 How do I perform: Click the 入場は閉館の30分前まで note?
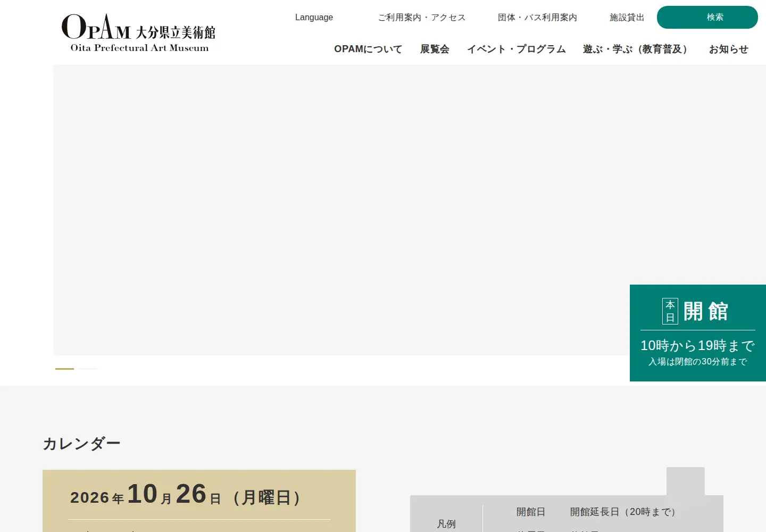click(698, 362)
